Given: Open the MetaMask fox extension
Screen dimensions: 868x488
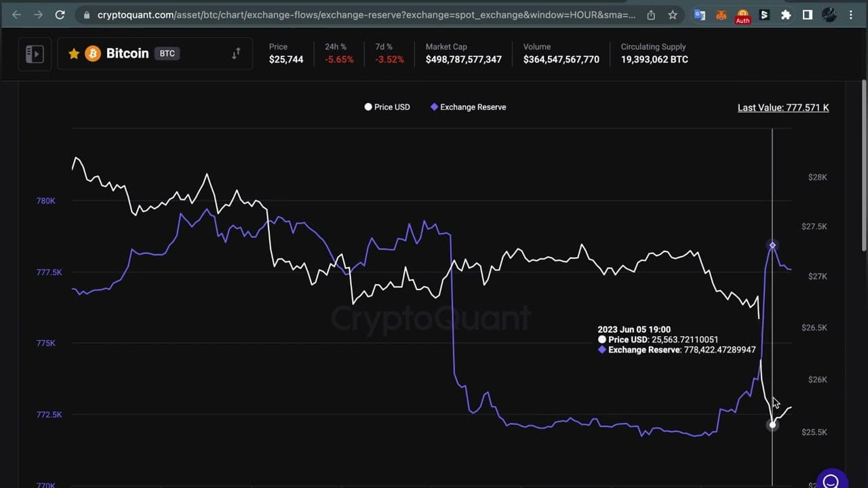Looking at the screenshot, I should click(x=721, y=14).
